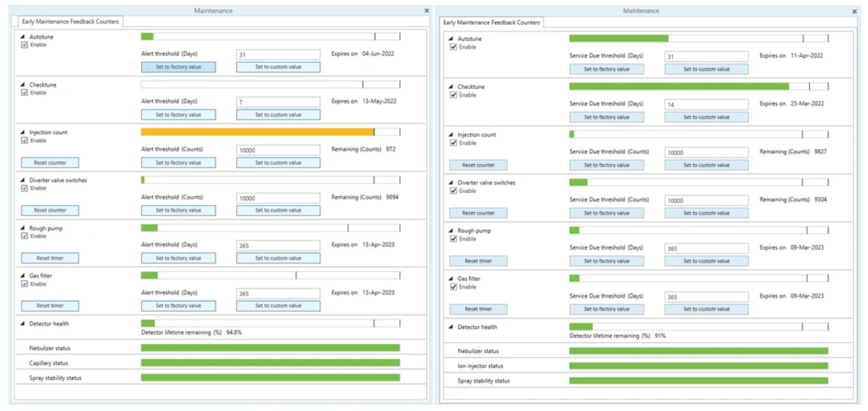Image resolution: width=868 pixels, height=411 pixels.
Task: Set Injection count to custom value, left window
Action: coord(278,163)
